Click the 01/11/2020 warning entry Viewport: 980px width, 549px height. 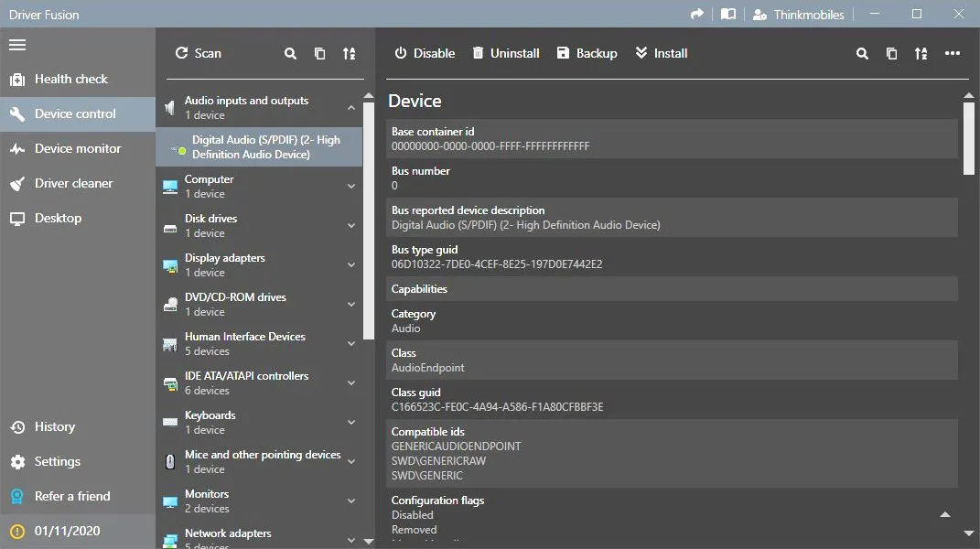coord(78,531)
